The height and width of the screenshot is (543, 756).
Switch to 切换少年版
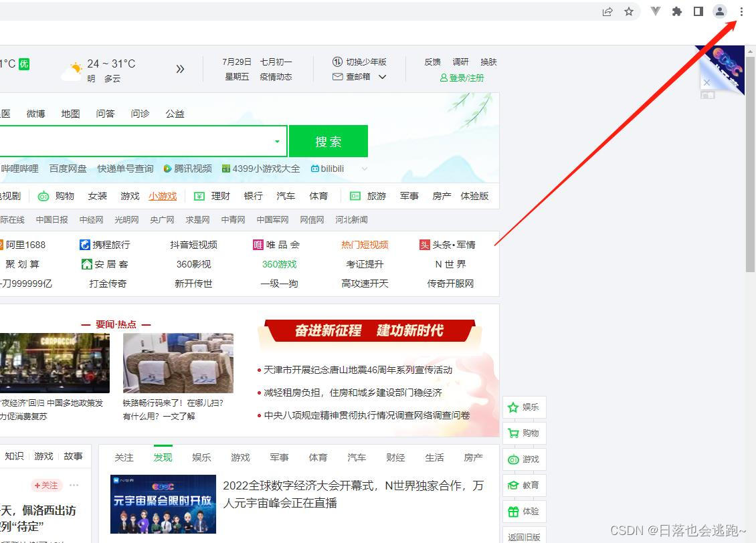[360, 62]
